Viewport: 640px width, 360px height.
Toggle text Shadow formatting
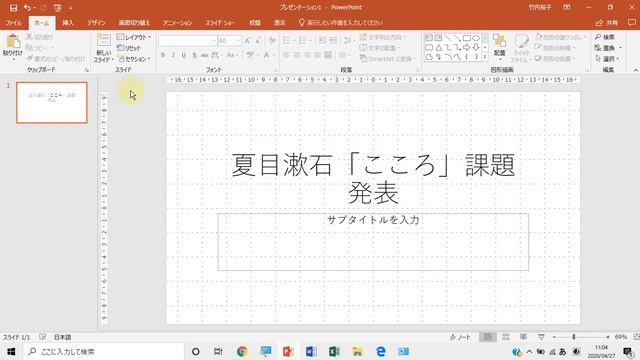194,55
